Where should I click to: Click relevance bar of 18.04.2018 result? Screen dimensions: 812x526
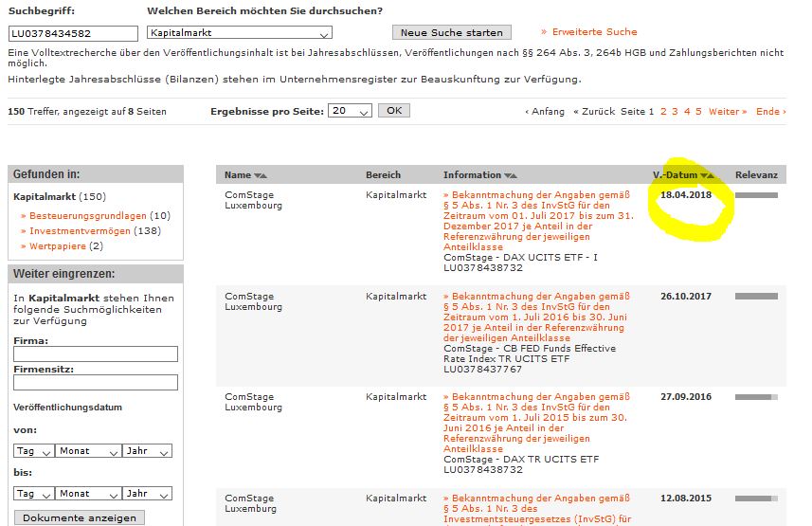tap(757, 195)
